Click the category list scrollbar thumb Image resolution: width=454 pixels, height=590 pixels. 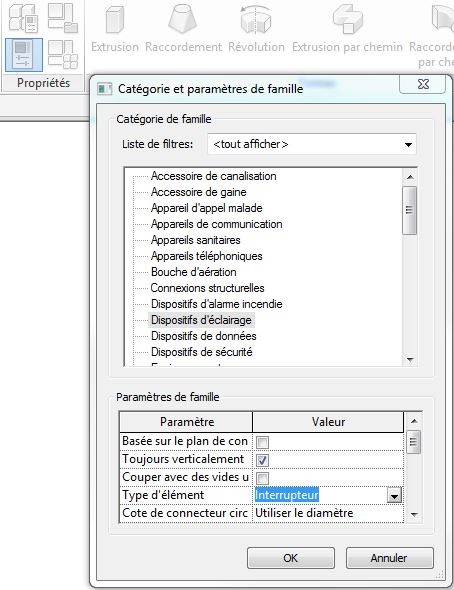(x=410, y=210)
